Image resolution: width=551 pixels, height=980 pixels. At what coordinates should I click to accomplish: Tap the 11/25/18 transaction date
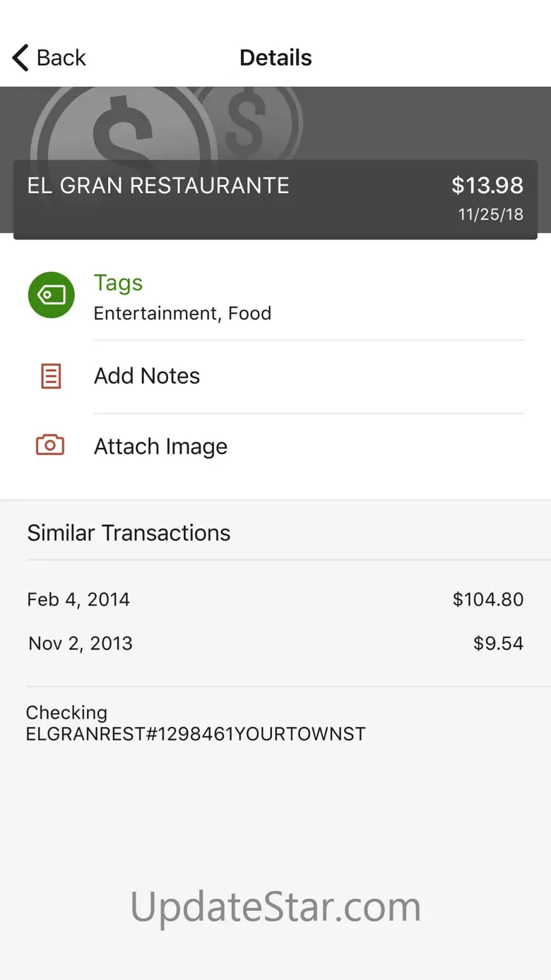(491, 215)
